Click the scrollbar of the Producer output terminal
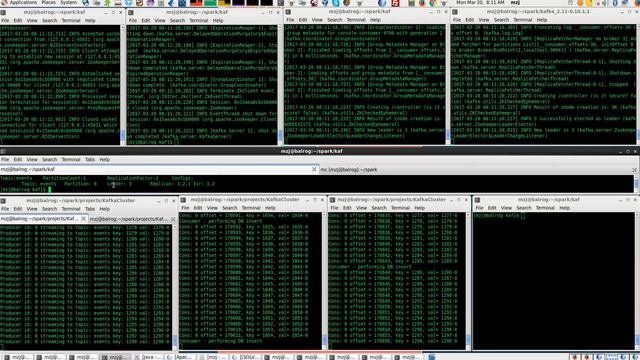Image resolution: width=640 pixels, height=360 pixels. (x=175, y=286)
